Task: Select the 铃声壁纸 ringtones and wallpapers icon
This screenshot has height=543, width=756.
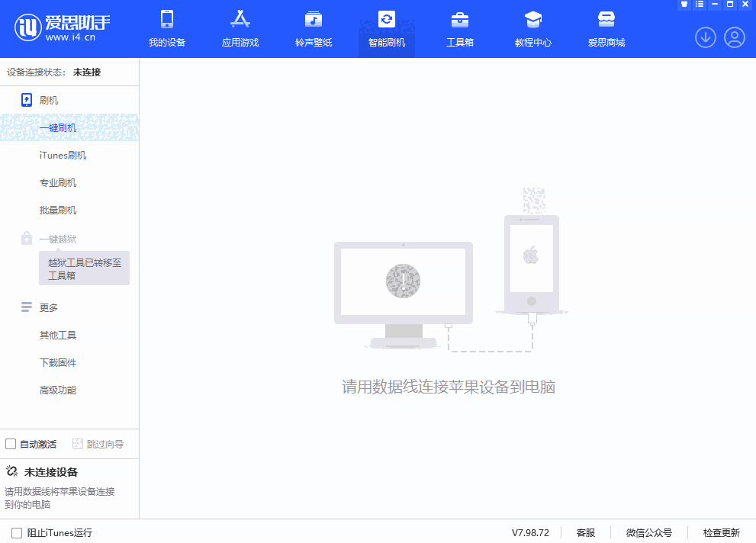Action: click(313, 29)
